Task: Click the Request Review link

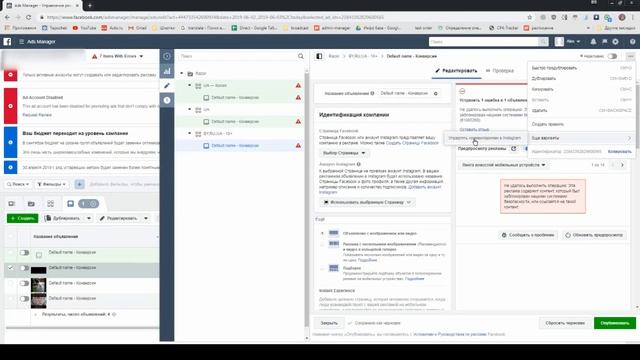Action: (x=37, y=115)
